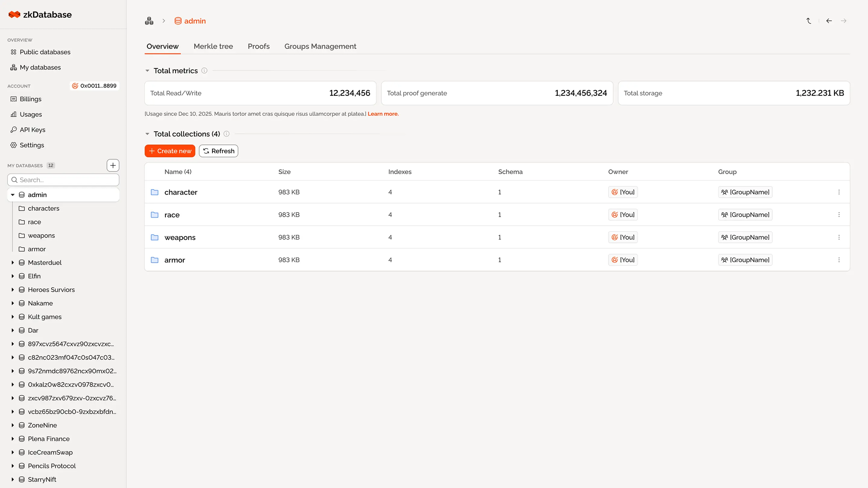
Task: Click the Total metrics info icon
Action: (204, 70)
